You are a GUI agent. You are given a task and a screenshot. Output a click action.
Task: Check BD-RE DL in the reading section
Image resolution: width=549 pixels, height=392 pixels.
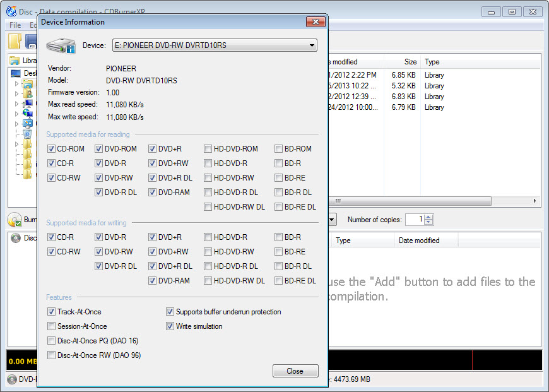279,207
